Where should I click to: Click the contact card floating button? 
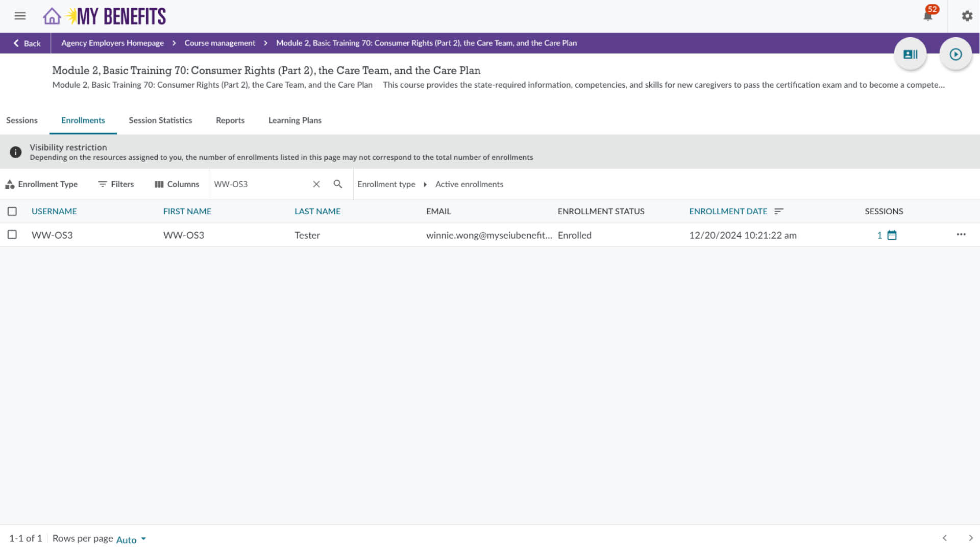pyautogui.click(x=910, y=54)
